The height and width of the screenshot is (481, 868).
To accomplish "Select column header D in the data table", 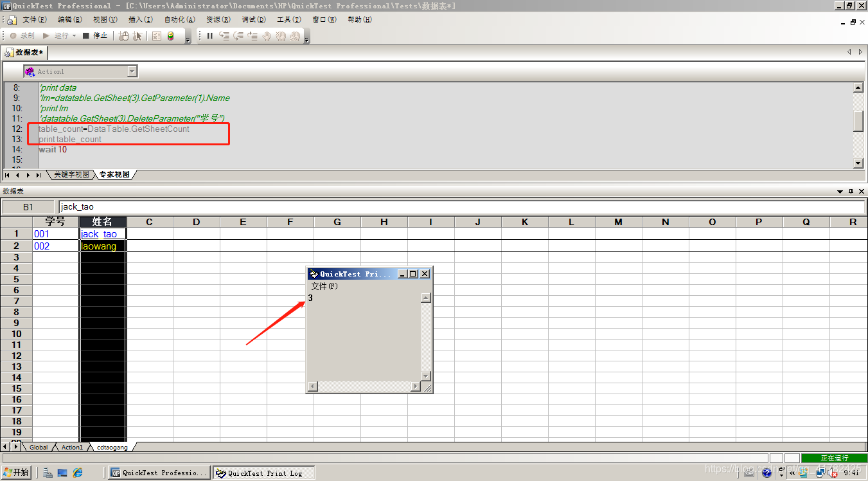I will [197, 222].
